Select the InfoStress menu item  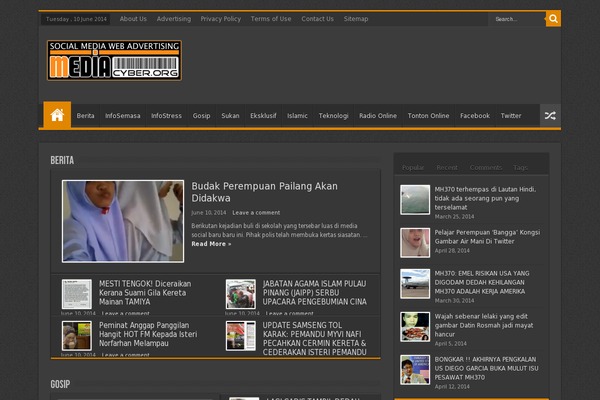click(166, 116)
